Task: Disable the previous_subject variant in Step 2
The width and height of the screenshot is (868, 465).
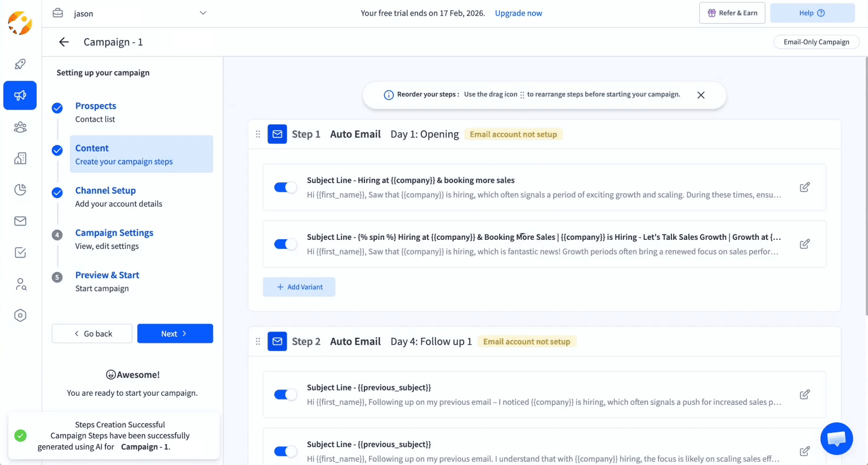Action: pyautogui.click(x=285, y=394)
